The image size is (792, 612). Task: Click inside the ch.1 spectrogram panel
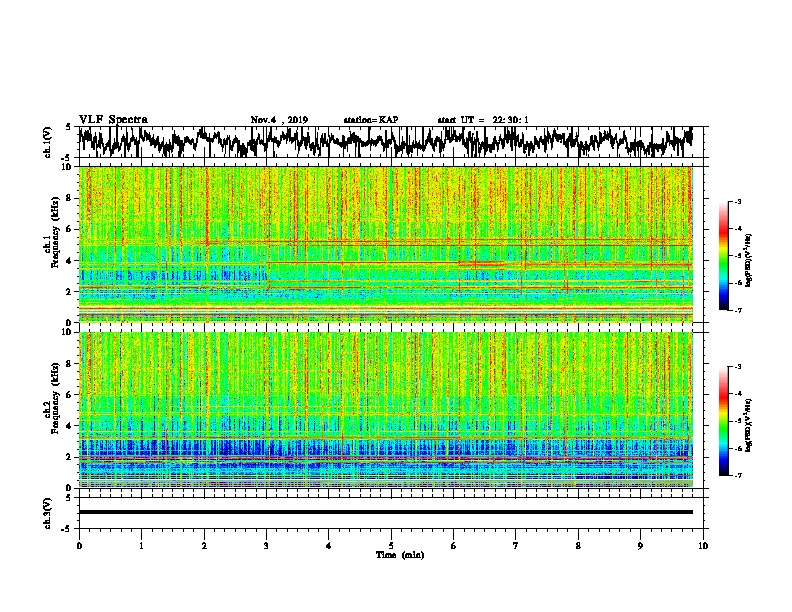(x=386, y=244)
